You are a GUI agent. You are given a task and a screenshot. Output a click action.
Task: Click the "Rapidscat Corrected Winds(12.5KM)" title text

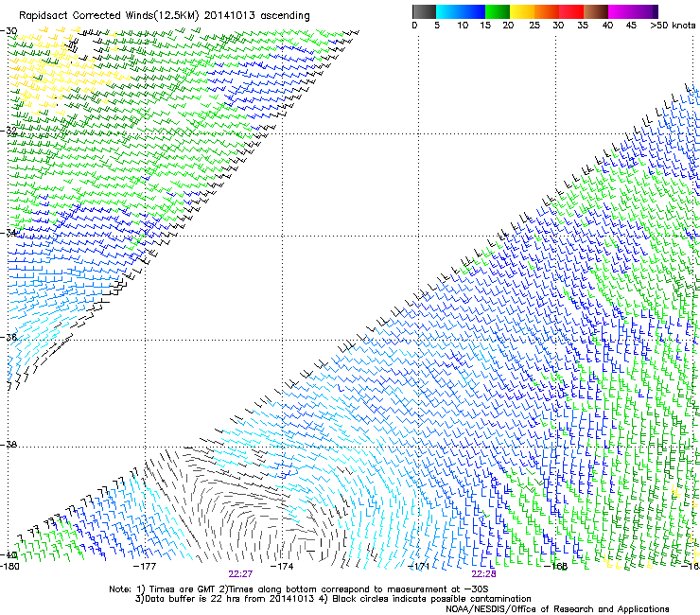click(x=109, y=16)
